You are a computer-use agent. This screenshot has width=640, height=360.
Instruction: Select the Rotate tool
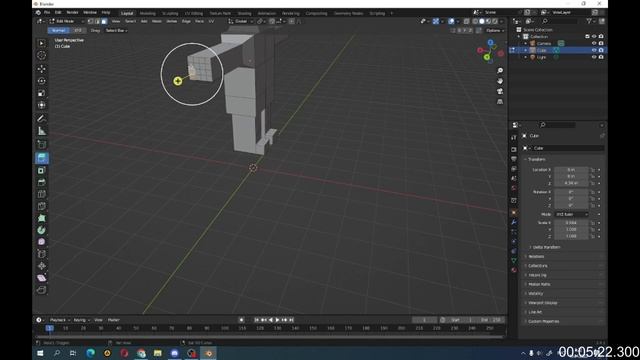click(42, 81)
